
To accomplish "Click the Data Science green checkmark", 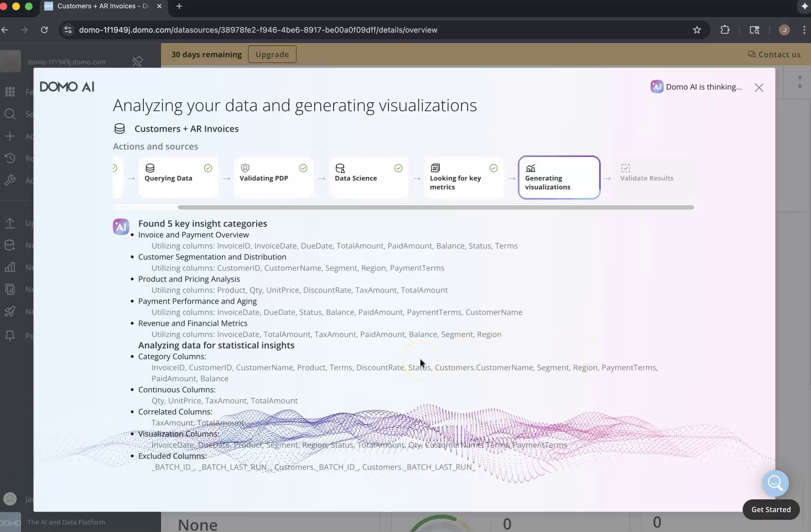I will click(398, 168).
